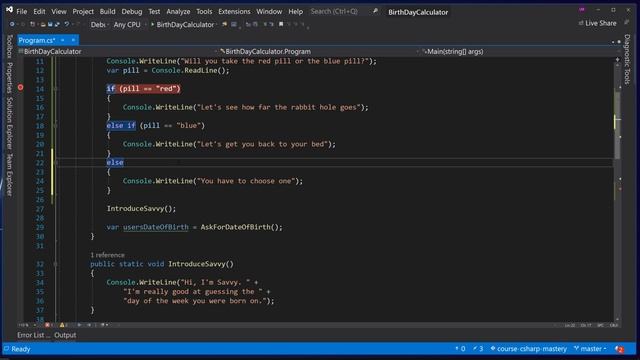Screen dimensions: 640x360
Task: Click the IntroduceSavvy(); call on line 27
Action: pyautogui.click(x=141, y=209)
